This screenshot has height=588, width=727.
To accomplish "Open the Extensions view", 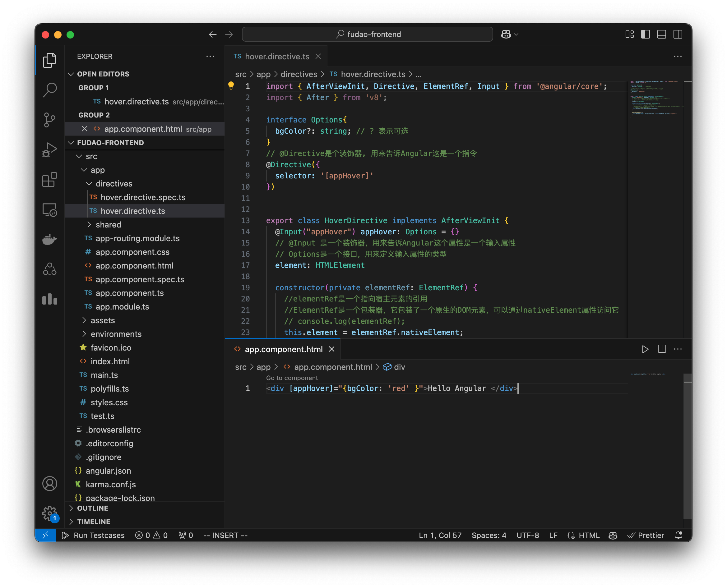I will click(x=50, y=180).
